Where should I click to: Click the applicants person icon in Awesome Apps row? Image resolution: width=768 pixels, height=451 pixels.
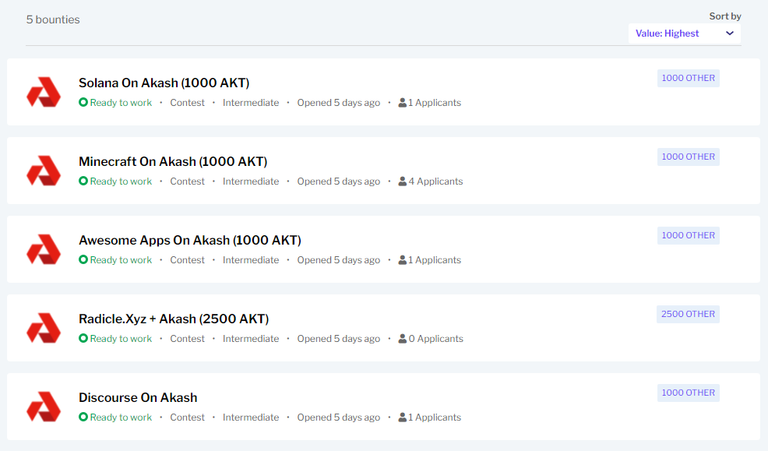coord(402,260)
